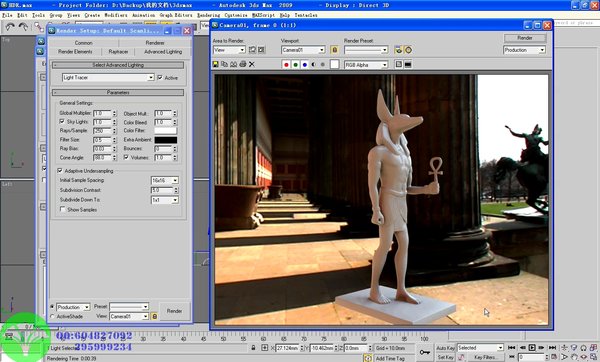Screen dimensions: 600x362
Task: Toggle monochrome display
Action: [x=323, y=65]
